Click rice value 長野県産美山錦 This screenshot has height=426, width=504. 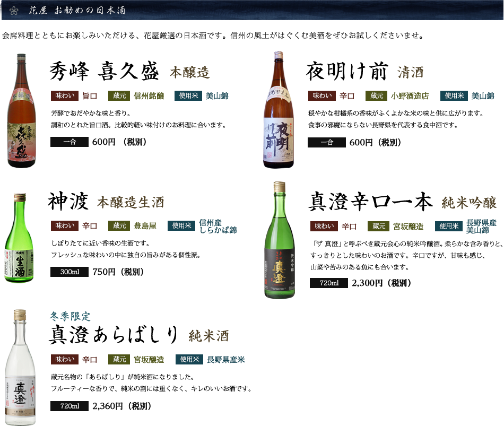point(481,227)
